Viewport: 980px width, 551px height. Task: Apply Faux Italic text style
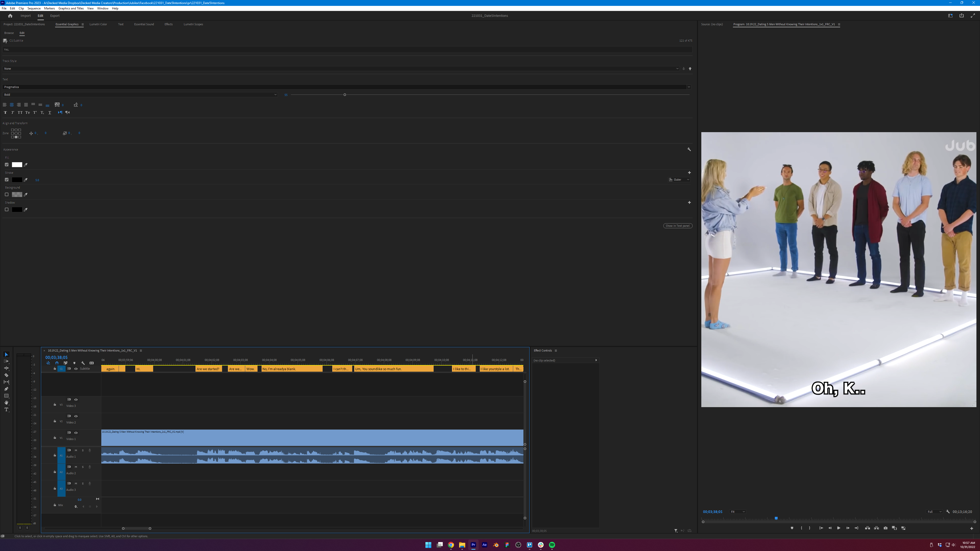pos(13,112)
